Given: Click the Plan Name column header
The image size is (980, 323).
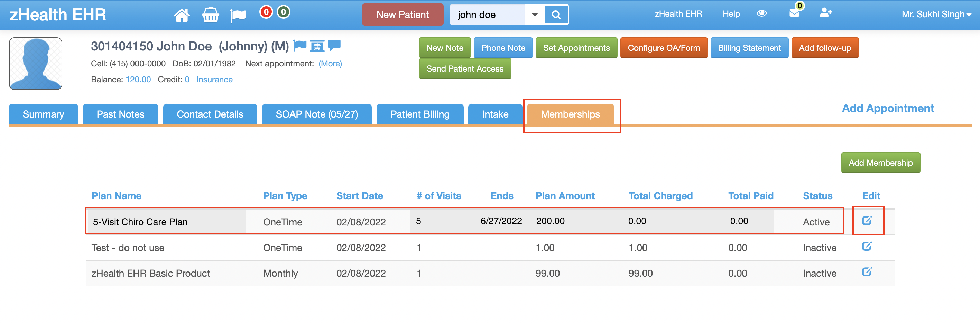Looking at the screenshot, I should (x=117, y=195).
